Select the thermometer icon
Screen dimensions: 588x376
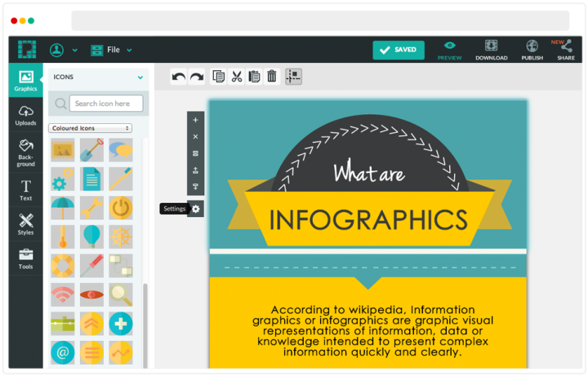coord(63,237)
